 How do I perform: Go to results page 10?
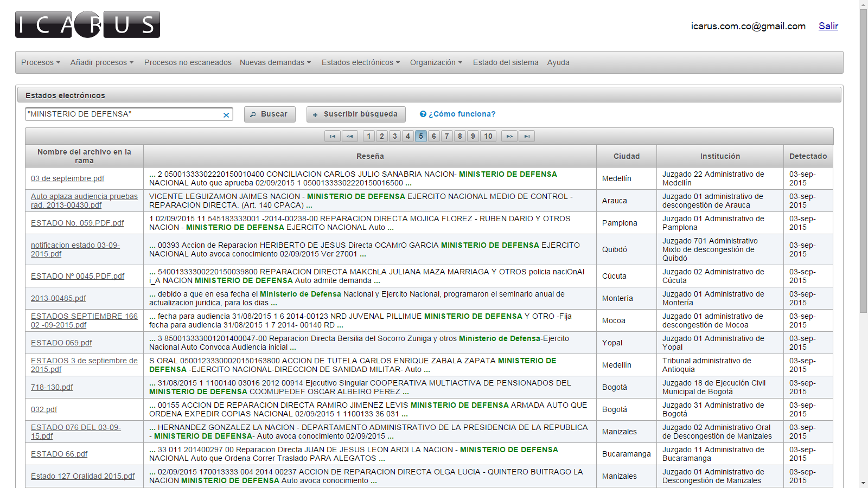pos(488,136)
